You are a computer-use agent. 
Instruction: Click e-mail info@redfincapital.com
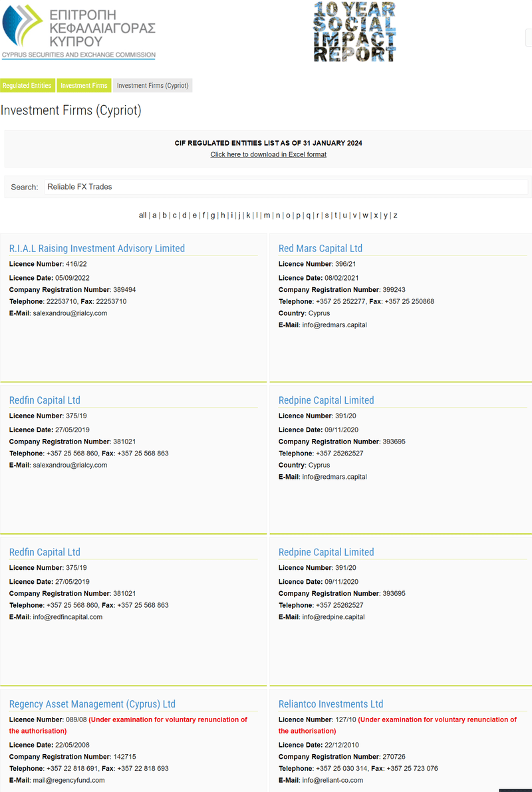(x=68, y=617)
